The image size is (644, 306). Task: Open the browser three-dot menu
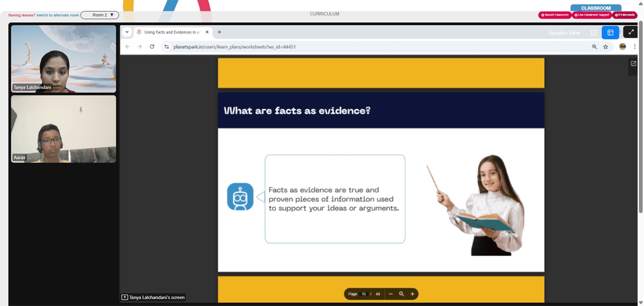(x=634, y=47)
